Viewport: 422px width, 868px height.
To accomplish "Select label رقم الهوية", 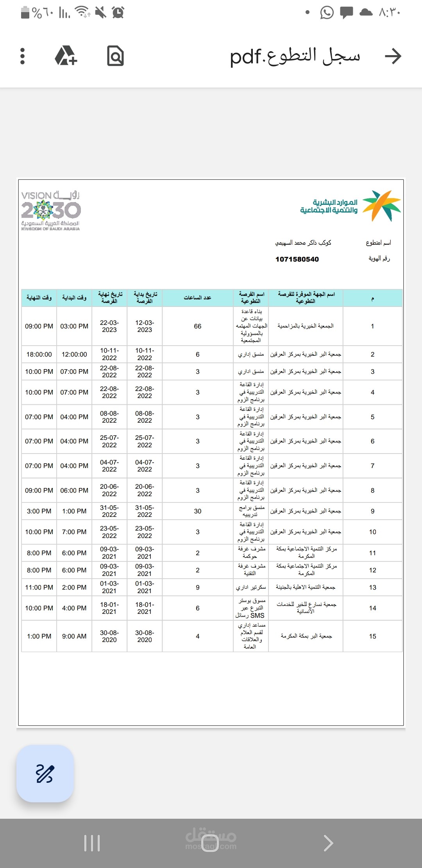I will pyautogui.click(x=379, y=258).
